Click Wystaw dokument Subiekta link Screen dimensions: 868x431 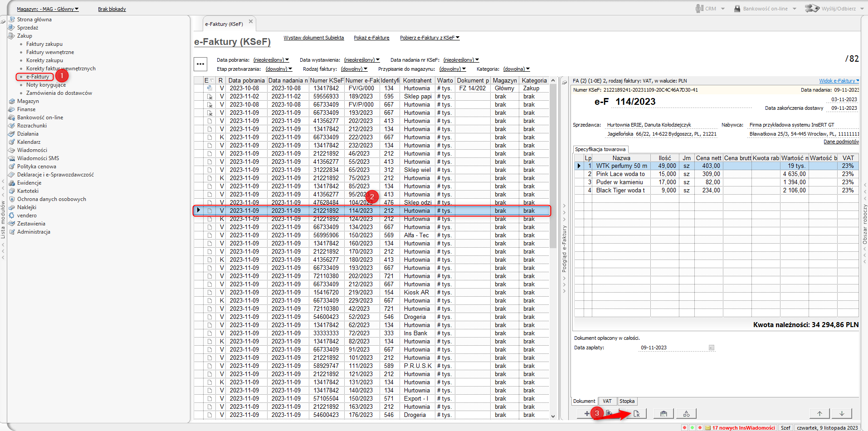coord(314,38)
